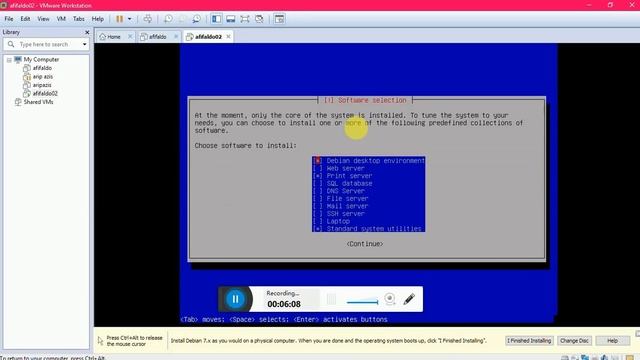Toggle the thumbnail bar icon

231,19
